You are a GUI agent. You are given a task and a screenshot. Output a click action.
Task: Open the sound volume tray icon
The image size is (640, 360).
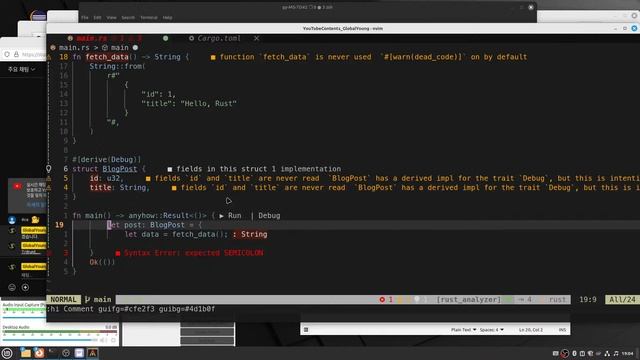616,353
